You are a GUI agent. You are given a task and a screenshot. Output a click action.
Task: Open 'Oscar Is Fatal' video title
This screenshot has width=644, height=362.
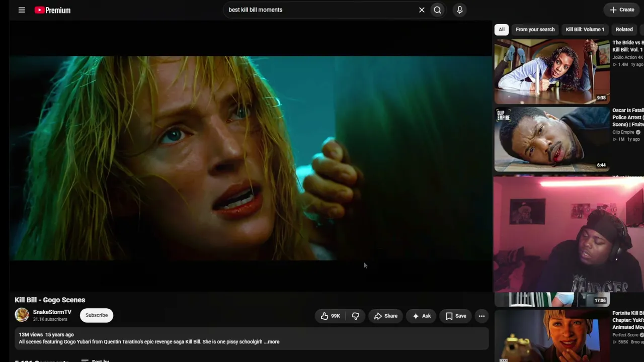click(x=628, y=117)
